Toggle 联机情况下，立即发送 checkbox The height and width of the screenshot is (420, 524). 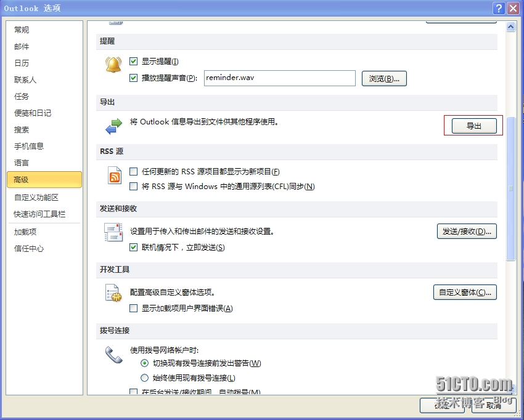pos(133,247)
